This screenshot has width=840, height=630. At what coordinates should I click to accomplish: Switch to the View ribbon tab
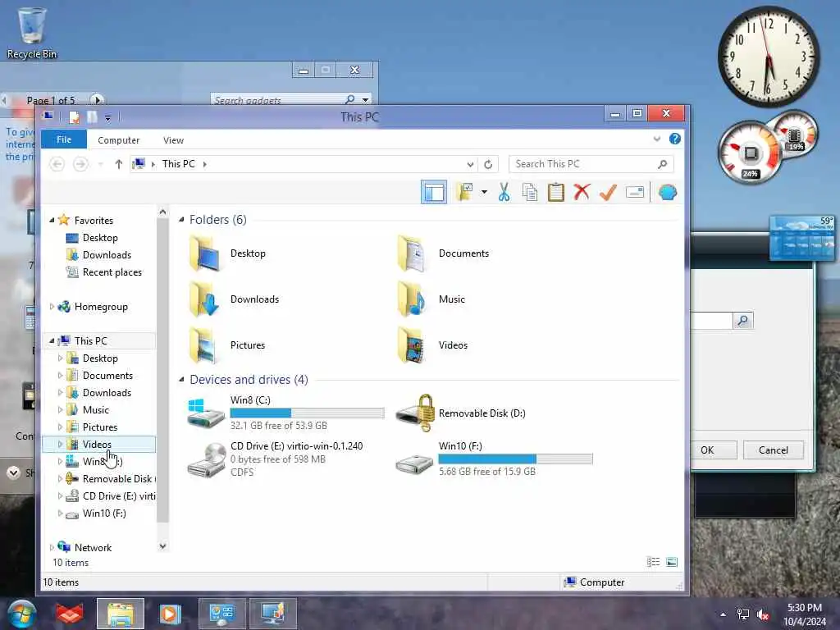point(173,139)
